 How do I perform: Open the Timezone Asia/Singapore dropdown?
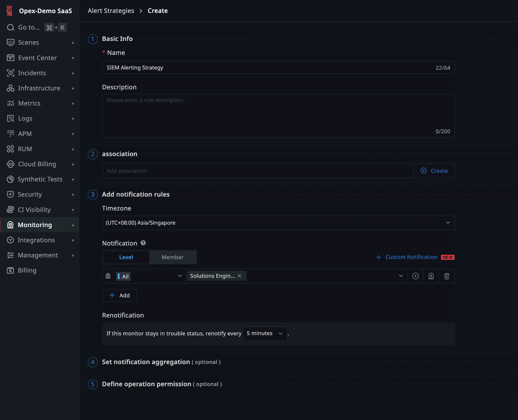click(278, 223)
